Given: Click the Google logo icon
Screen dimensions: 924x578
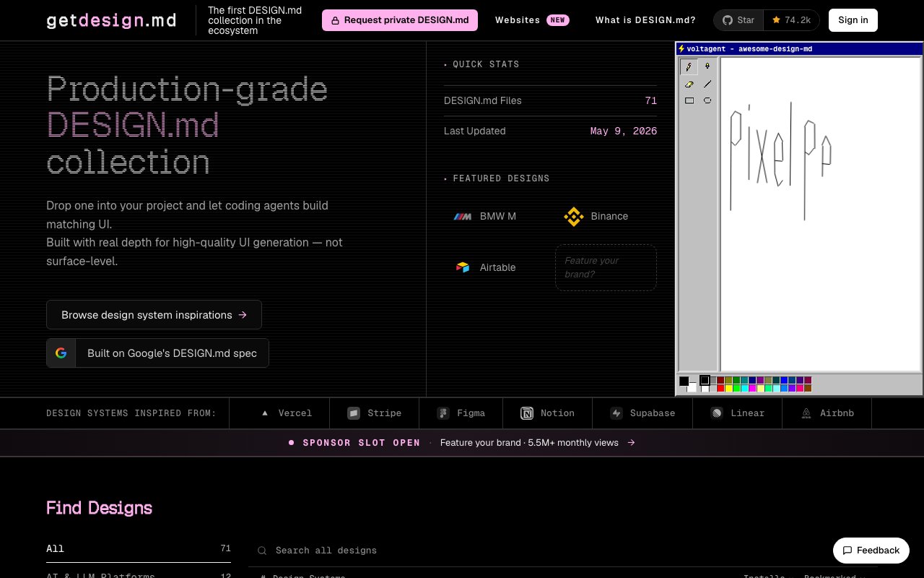Looking at the screenshot, I should [61, 353].
